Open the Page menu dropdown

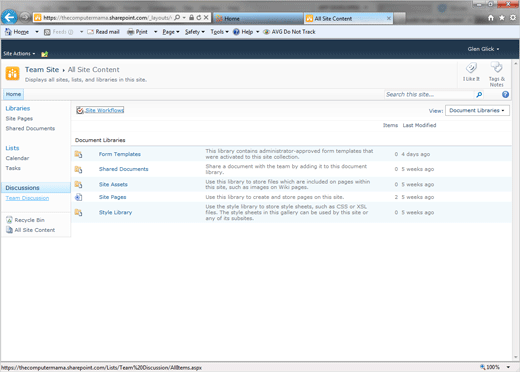pos(171,32)
